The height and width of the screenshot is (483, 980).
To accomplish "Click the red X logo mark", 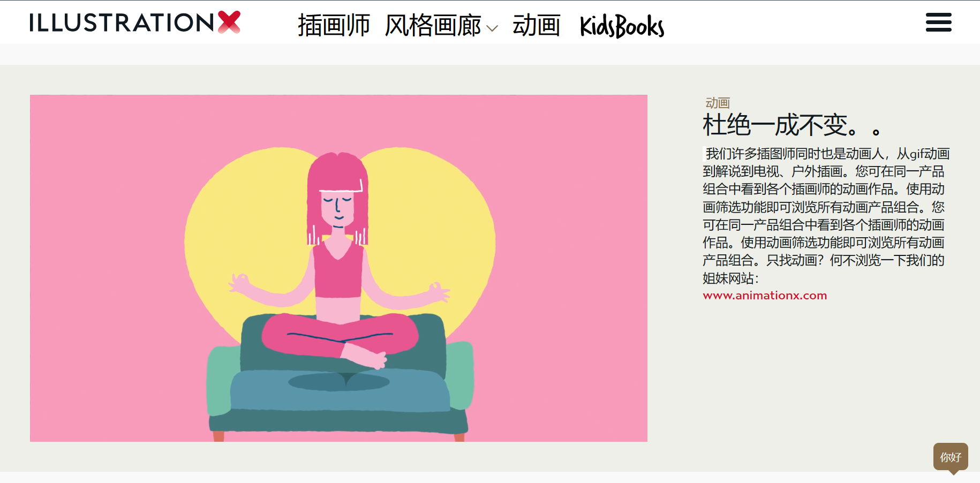I will tap(229, 22).
